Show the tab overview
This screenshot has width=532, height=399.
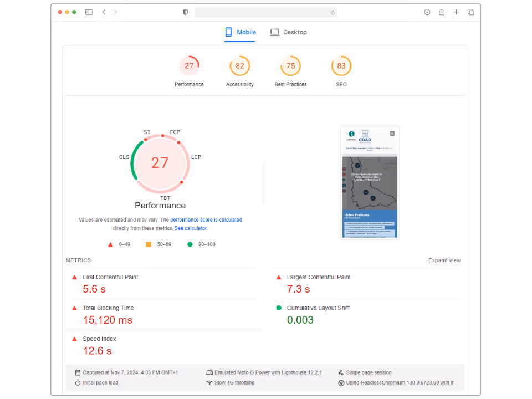(x=470, y=12)
